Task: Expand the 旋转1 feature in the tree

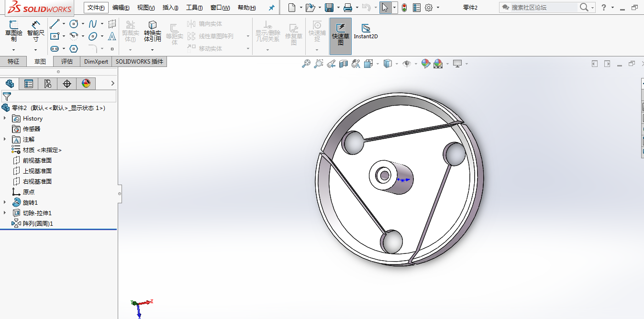Action: coord(5,202)
